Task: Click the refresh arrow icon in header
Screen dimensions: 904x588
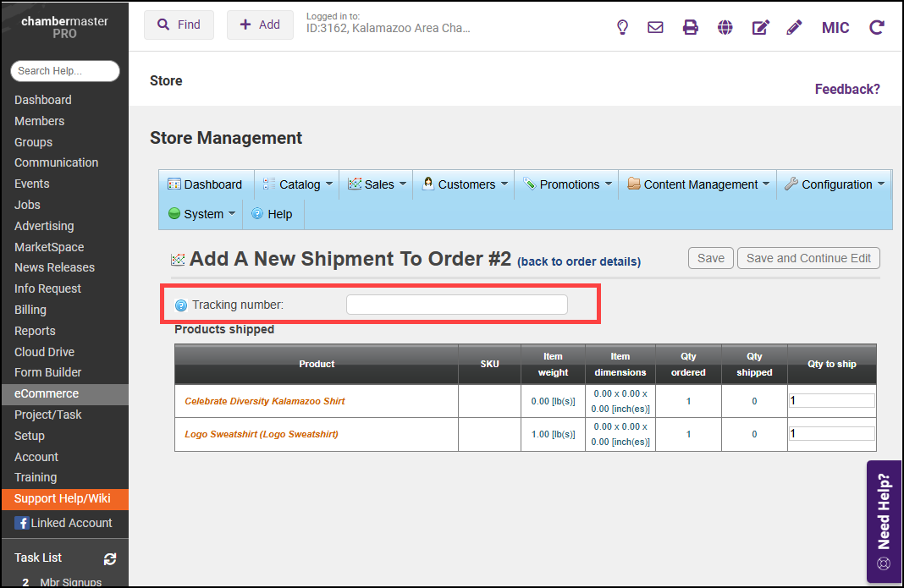Action: tap(877, 27)
